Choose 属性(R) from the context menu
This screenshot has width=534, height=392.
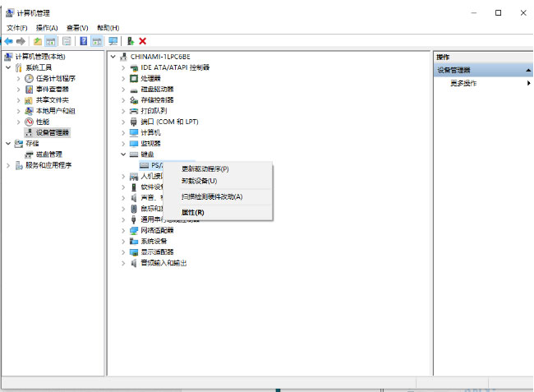coord(193,212)
